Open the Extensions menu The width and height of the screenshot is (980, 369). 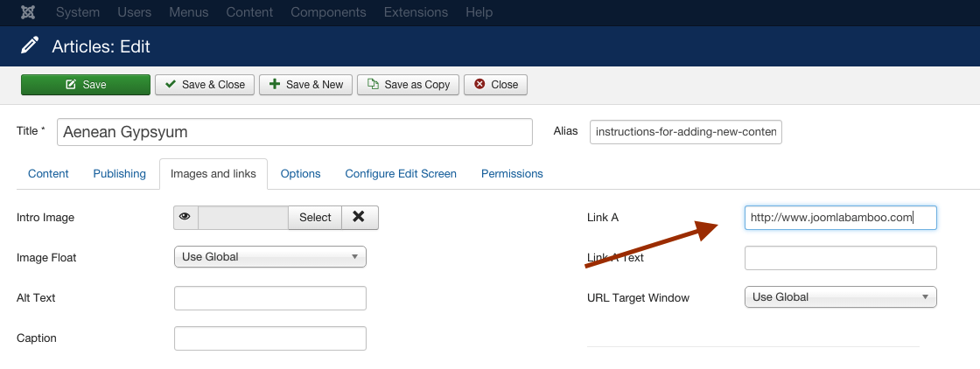[416, 12]
